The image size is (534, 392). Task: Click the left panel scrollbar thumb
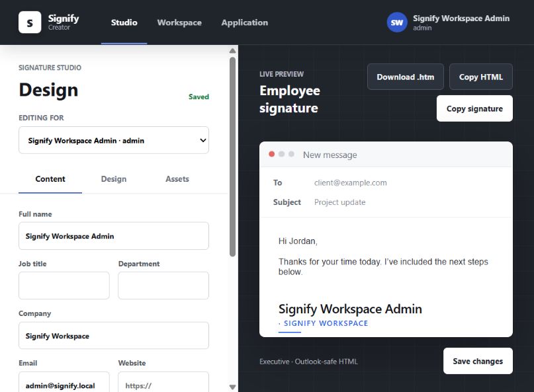(x=233, y=157)
